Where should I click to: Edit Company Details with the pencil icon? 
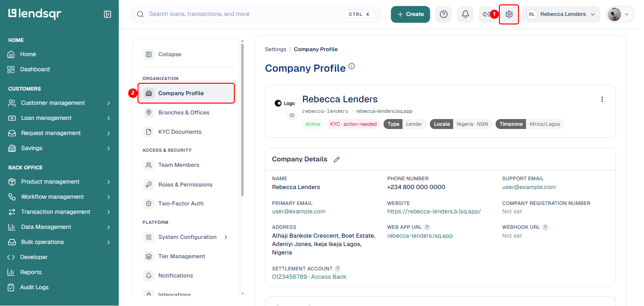[336, 160]
